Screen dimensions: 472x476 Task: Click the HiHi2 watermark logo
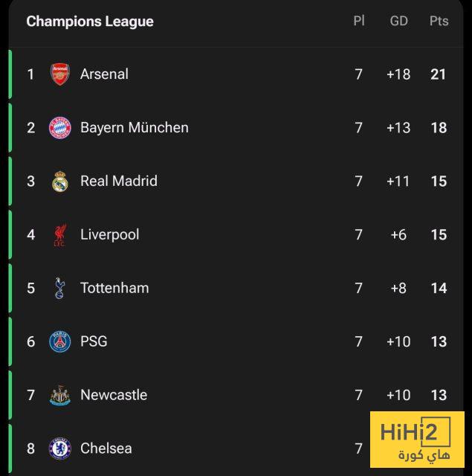[x=417, y=440]
